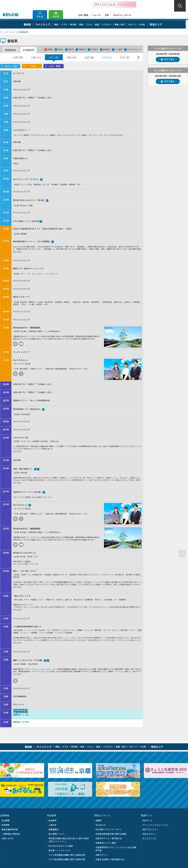Image resolution: width=188 pixels, height=868 pixels.
Task: Expand 続きを読む for 1:00 29歳独身中堅冒険者
Action: click(x=17, y=643)
